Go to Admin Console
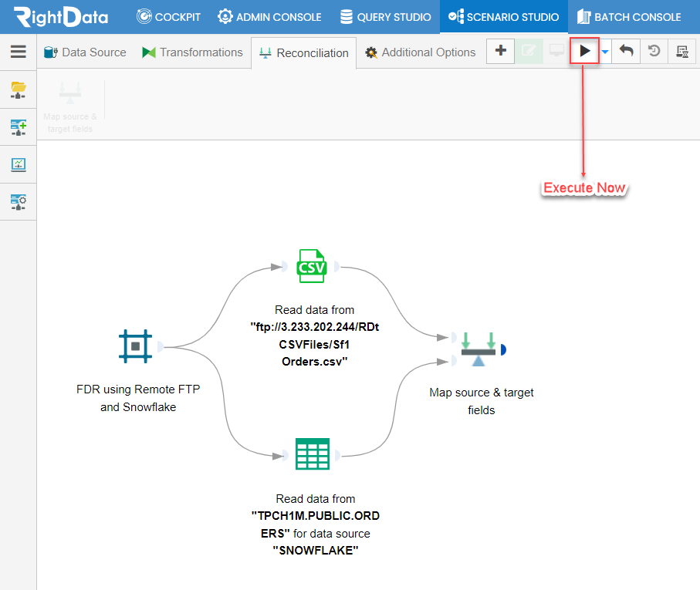Viewport: 700px width, 590px height. [269, 17]
